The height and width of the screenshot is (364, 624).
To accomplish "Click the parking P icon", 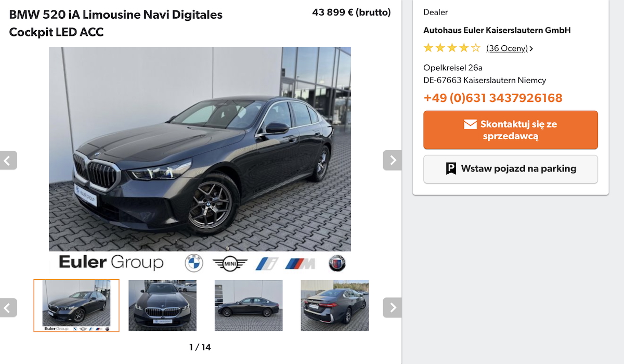I will tap(451, 168).
